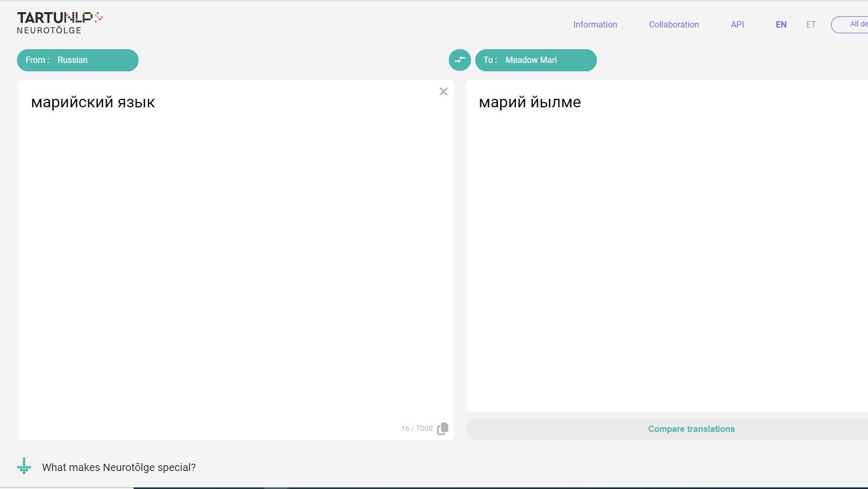Click the 'What makes Neurotõlge special?' heading
The width and height of the screenshot is (868, 489).
pos(119,467)
